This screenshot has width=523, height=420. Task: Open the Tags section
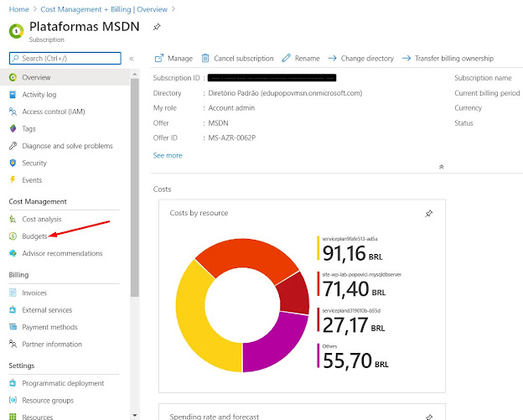(x=28, y=129)
